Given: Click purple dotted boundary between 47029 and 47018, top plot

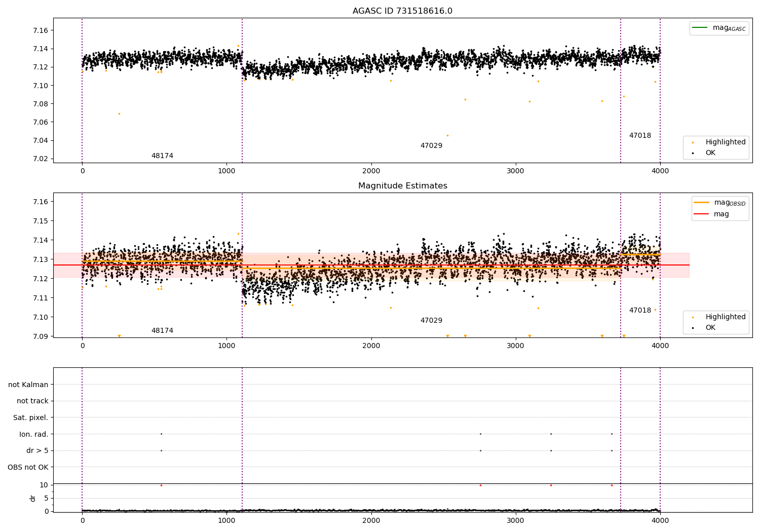Looking at the screenshot, I should pos(621,90).
